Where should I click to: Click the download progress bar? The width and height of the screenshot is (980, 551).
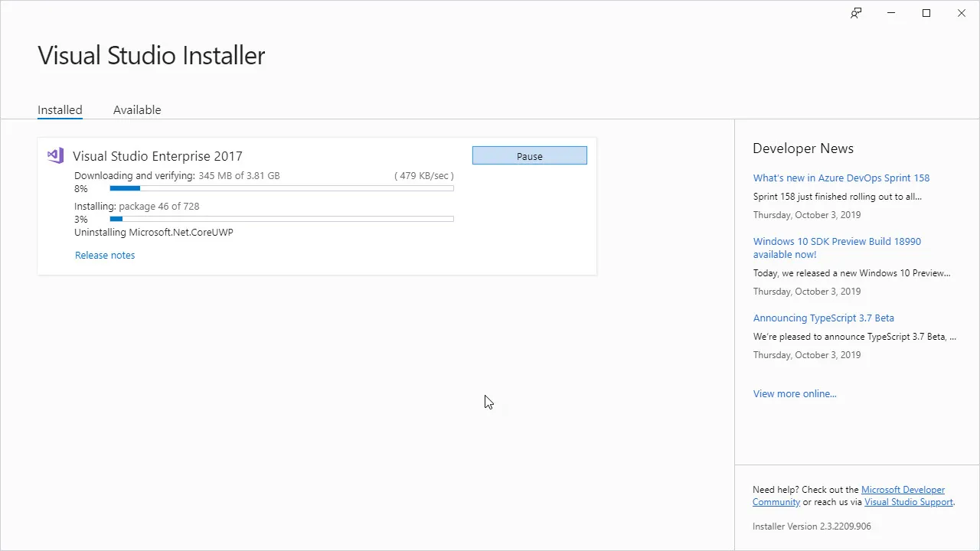click(x=282, y=188)
